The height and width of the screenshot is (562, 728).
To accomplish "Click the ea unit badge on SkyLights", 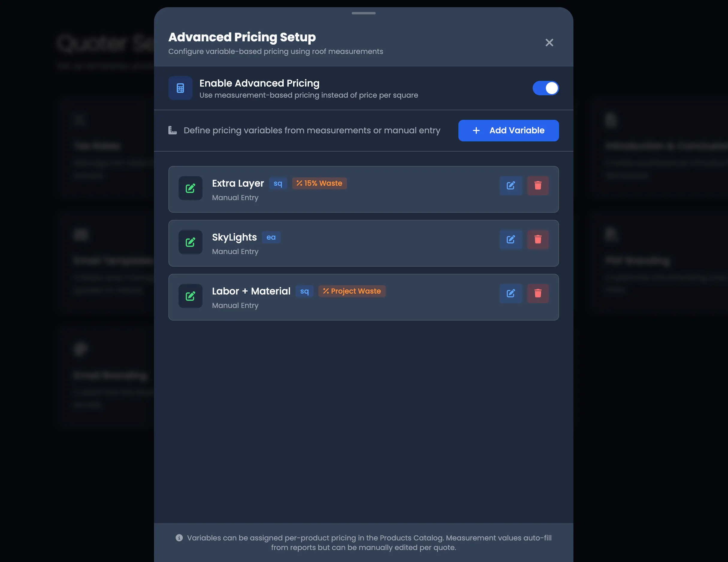I will [271, 237].
